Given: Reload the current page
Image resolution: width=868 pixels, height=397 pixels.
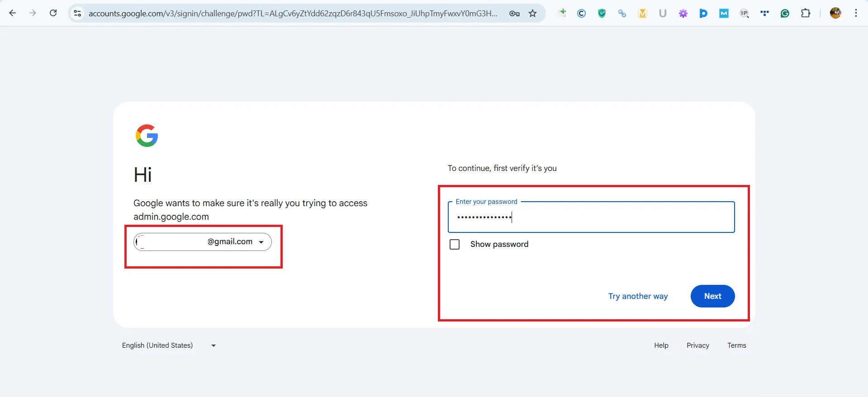Looking at the screenshot, I should tap(53, 13).
